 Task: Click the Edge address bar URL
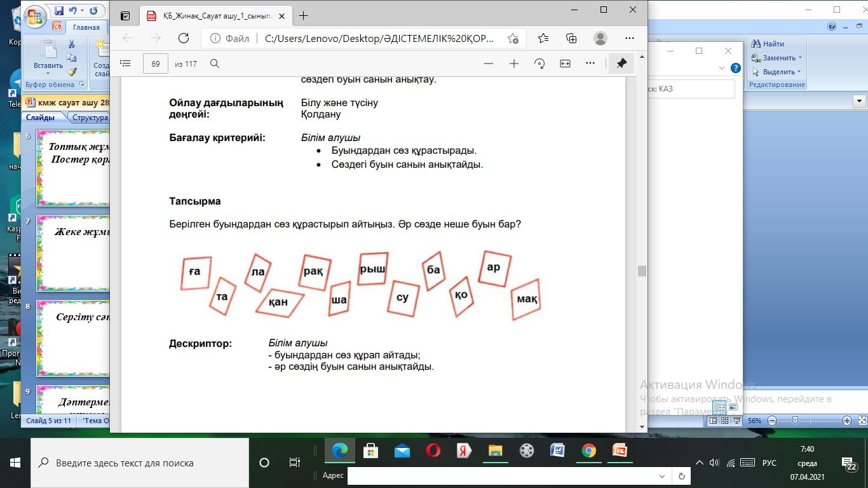click(379, 39)
